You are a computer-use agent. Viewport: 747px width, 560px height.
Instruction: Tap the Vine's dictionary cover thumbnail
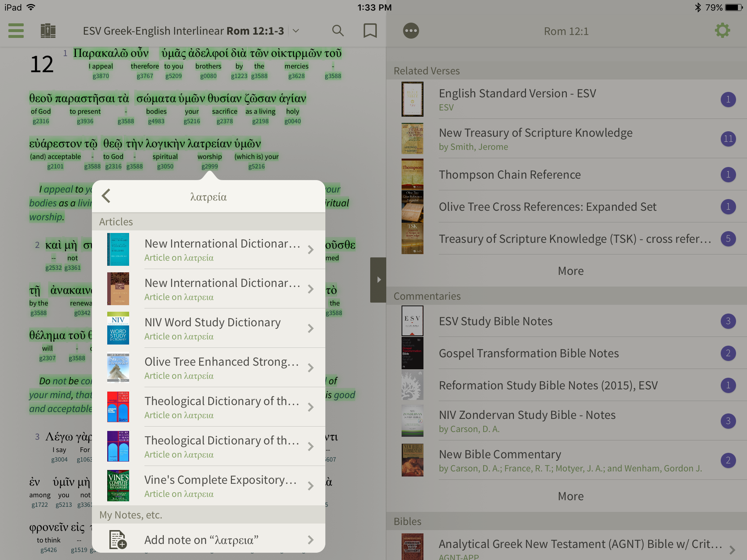(118, 486)
